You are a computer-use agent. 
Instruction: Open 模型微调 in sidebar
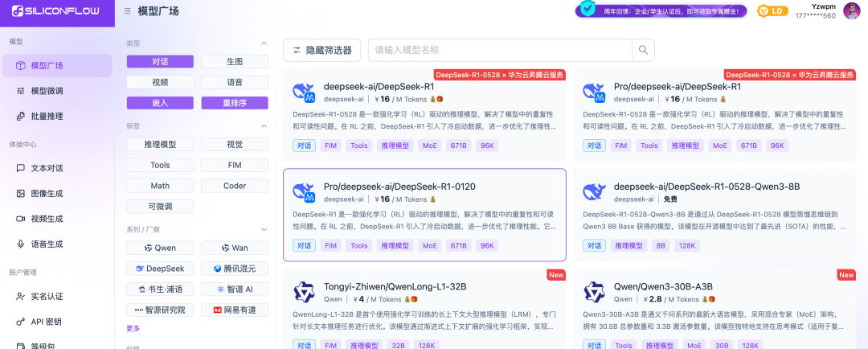pos(57,91)
